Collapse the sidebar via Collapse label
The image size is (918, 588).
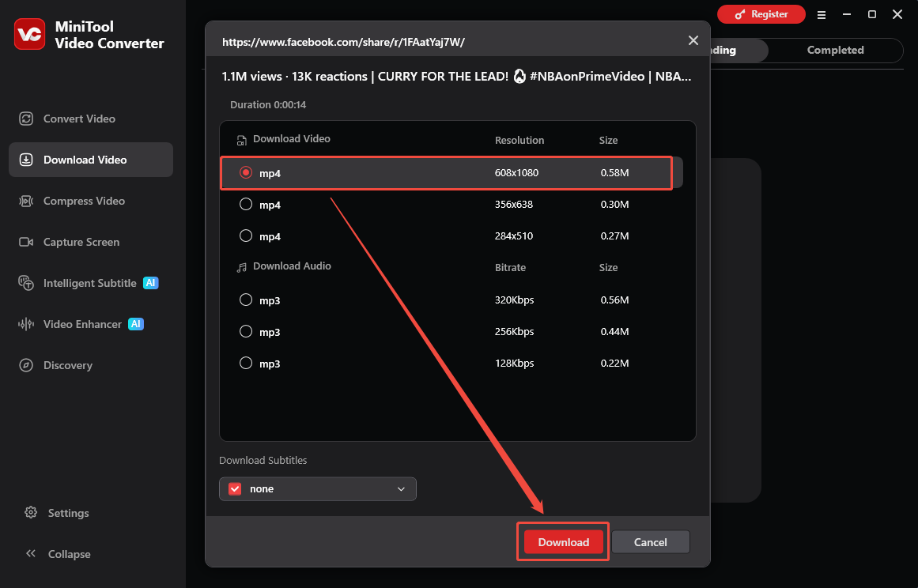tap(69, 554)
